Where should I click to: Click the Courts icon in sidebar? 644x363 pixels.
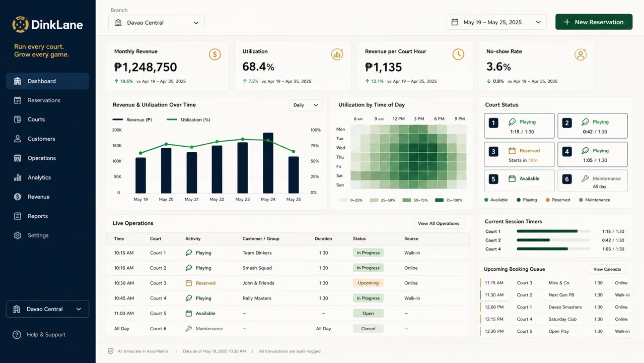(18, 119)
